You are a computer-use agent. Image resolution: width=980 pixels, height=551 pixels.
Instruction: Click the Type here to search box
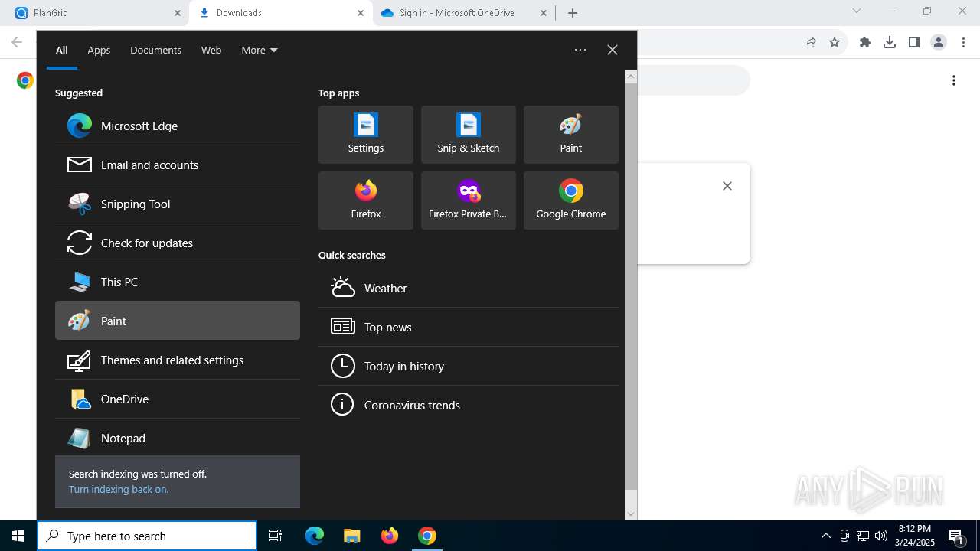[147, 536]
